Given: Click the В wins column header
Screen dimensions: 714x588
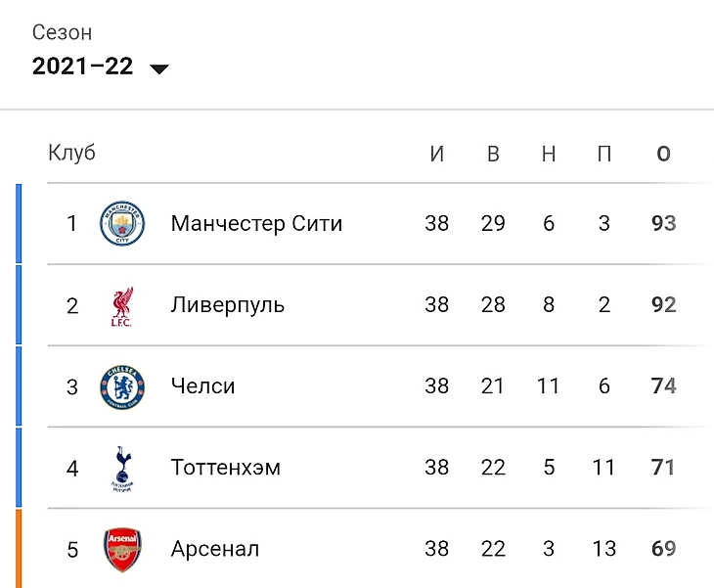Looking at the screenshot, I should click(493, 154).
